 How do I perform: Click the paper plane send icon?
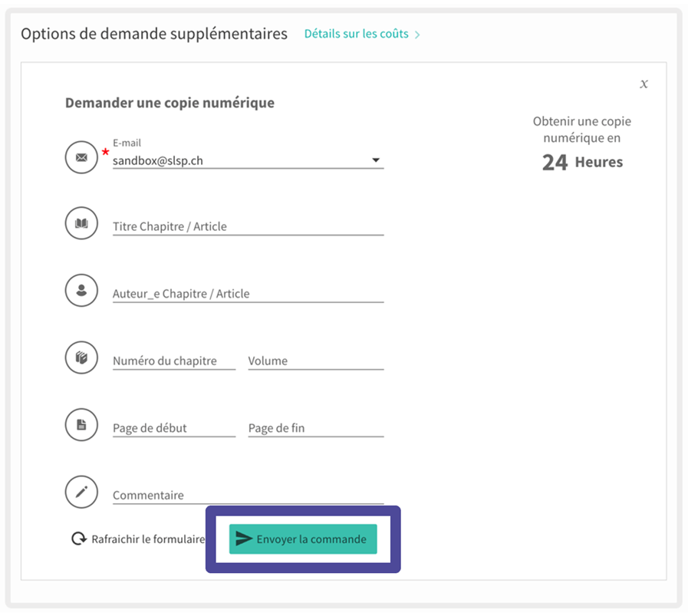click(244, 539)
